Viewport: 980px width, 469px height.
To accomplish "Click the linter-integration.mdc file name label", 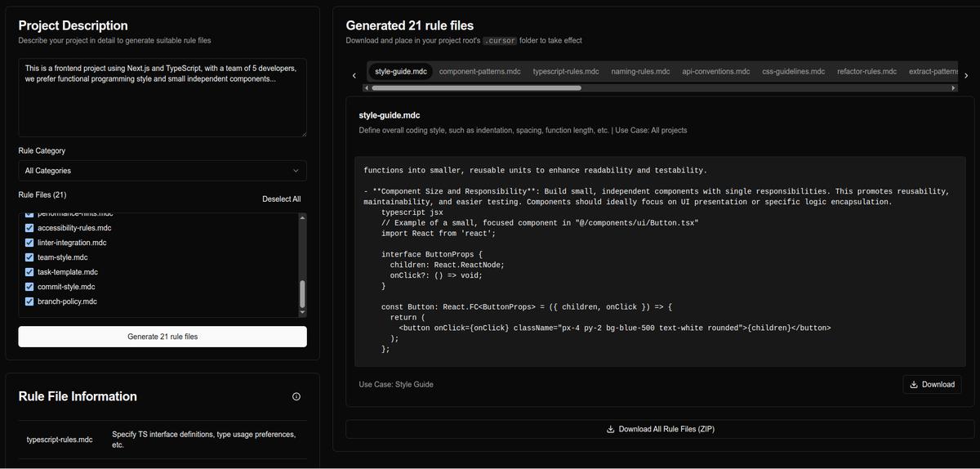I will coord(72,243).
